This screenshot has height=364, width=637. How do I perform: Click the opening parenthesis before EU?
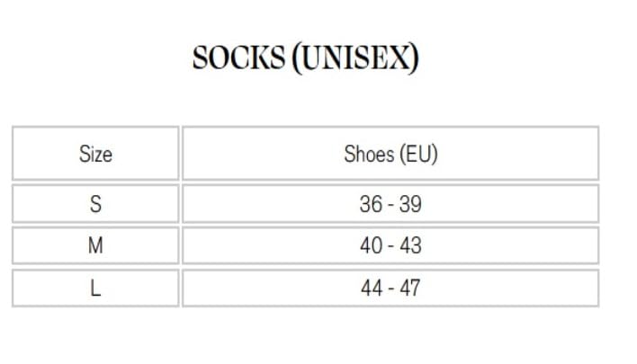click(401, 154)
